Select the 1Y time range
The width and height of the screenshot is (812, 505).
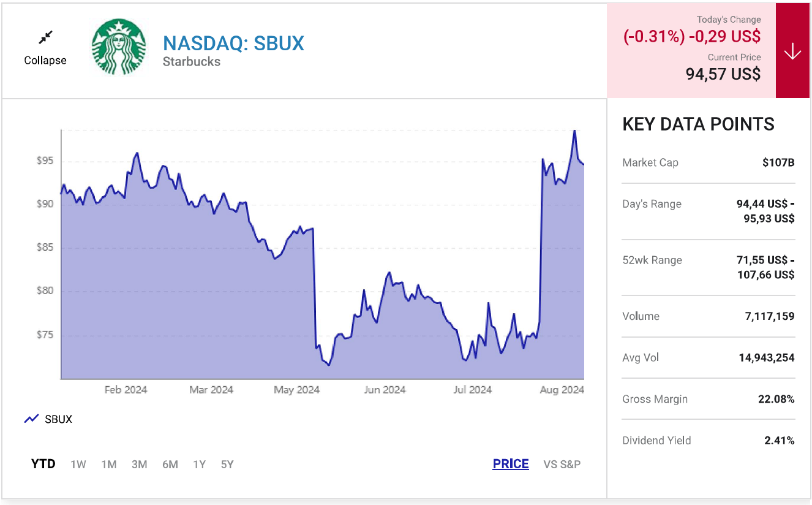click(x=199, y=465)
